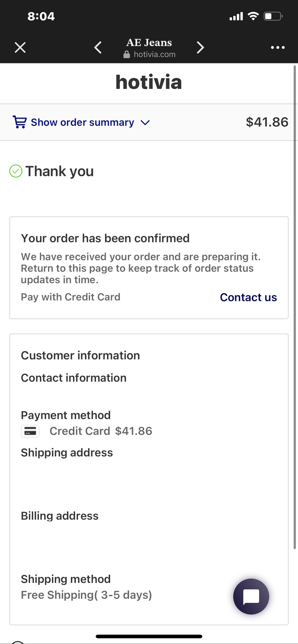Expand the order summary chevron arrow

pos(145,123)
